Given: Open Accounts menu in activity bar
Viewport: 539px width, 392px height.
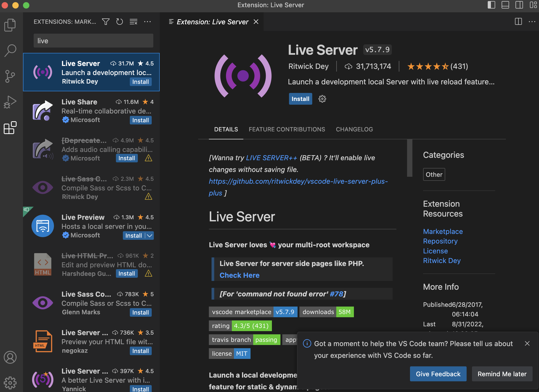Looking at the screenshot, I should point(10,357).
